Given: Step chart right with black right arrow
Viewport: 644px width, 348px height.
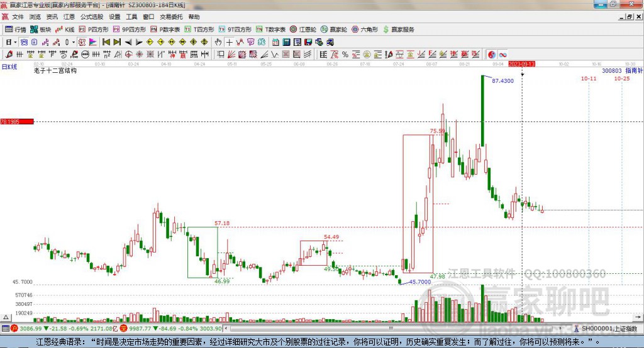Looking at the screenshot, I should [139, 42].
